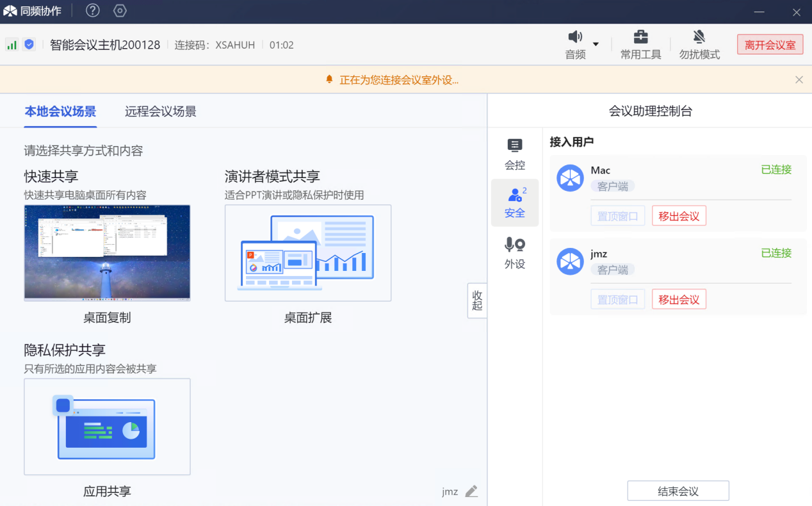
Task: Select the 本地会议场景 tab
Action: (x=60, y=111)
